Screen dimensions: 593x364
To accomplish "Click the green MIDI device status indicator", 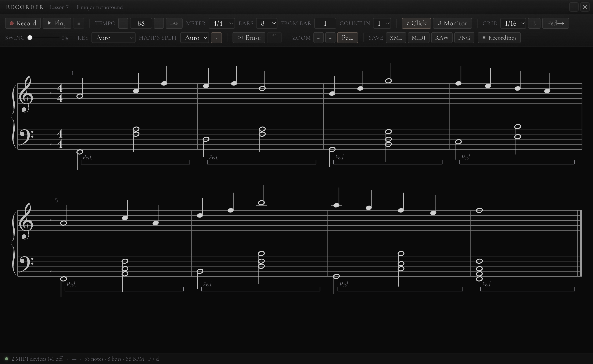I will coord(7,359).
